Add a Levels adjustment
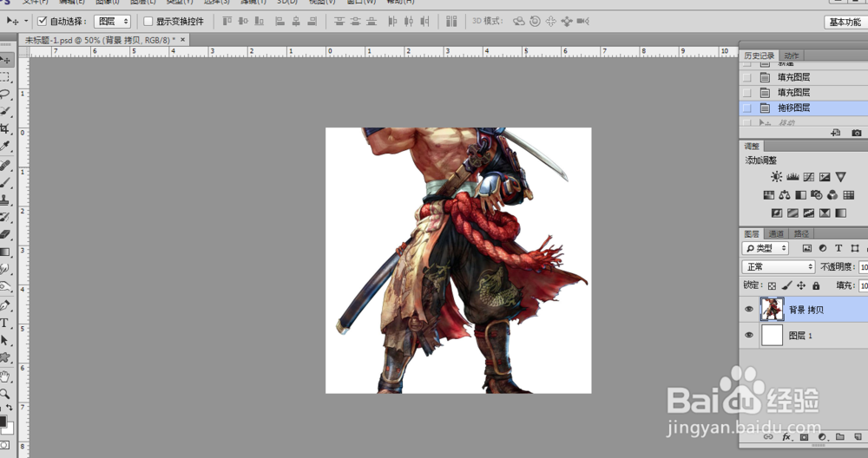 pyautogui.click(x=792, y=177)
